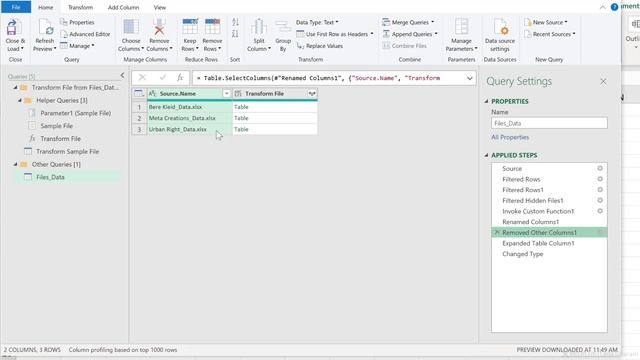Open the Source.Name column filter dropdown
640x360 pixels.
coord(226,93)
